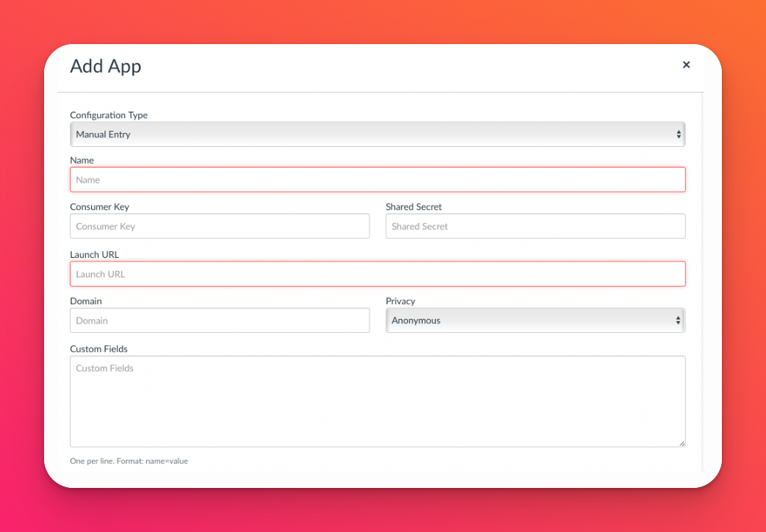
Task: Click the 'Consumer Key' label
Action: [99, 206]
